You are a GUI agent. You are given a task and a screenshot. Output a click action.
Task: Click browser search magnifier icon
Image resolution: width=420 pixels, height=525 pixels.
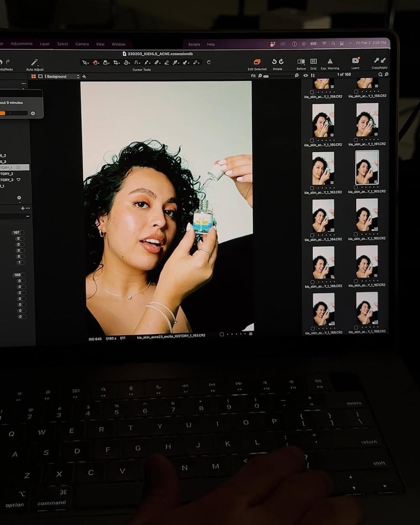[380, 74]
